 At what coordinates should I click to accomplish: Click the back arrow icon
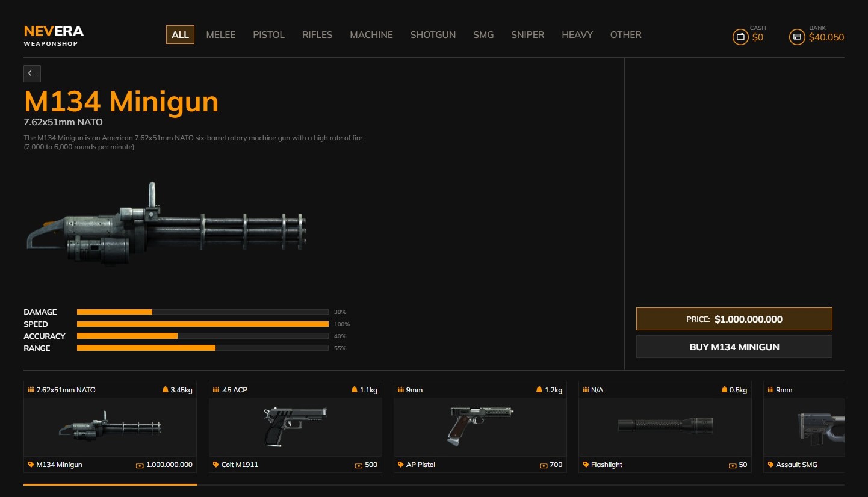32,73
